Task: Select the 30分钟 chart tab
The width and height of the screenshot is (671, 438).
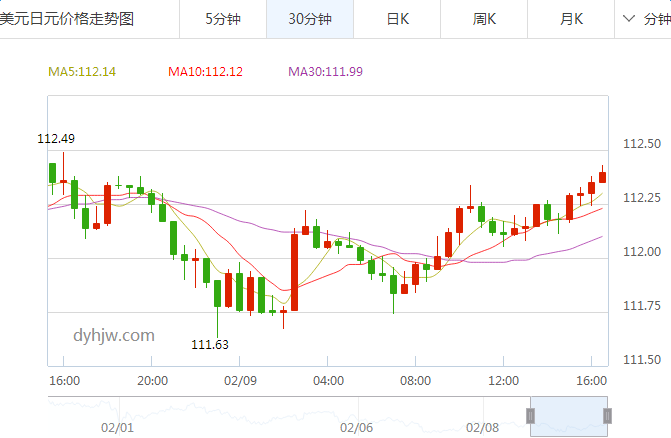Action: 310,19
